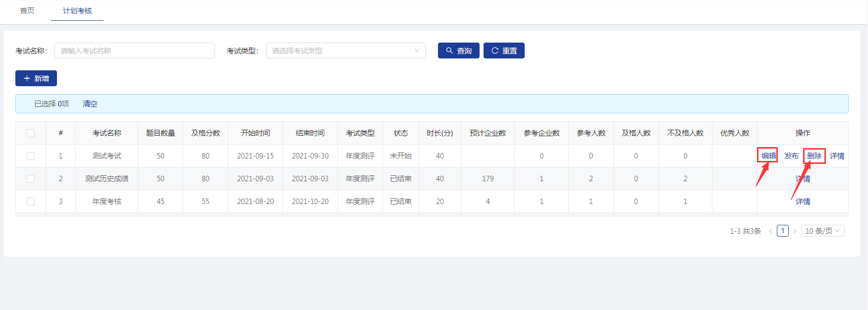Screen dimensions: 868x310
Task: Click page number 1
Action: (x=783, y=231)
